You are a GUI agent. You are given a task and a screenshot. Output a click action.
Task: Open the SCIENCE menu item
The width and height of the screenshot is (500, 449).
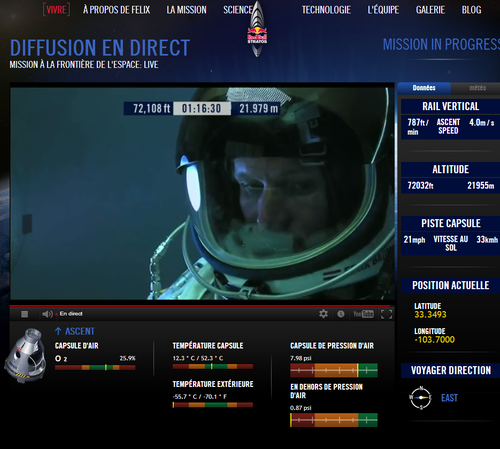point(237,10)
